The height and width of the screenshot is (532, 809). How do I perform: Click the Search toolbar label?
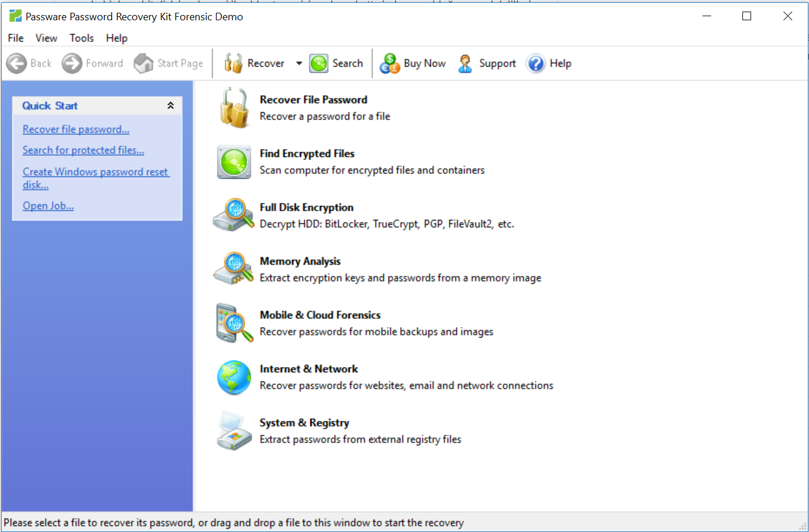click(x=347, y=63)
